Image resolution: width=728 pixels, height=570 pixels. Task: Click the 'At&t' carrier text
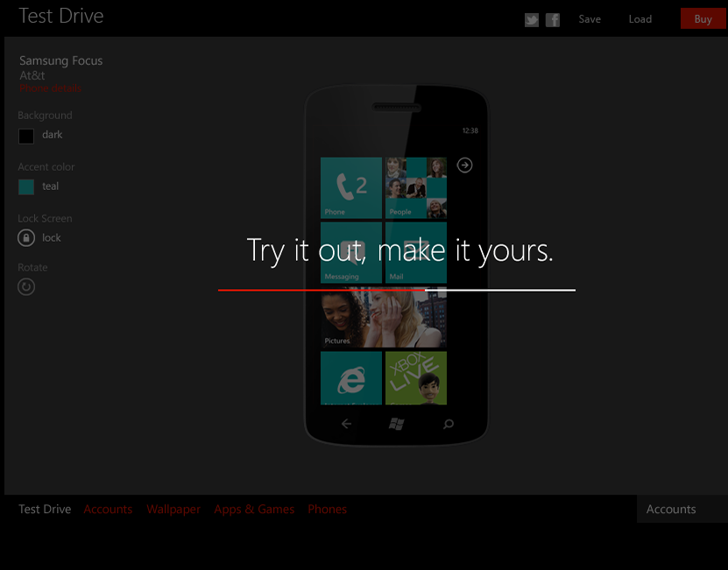click(32, 75)
